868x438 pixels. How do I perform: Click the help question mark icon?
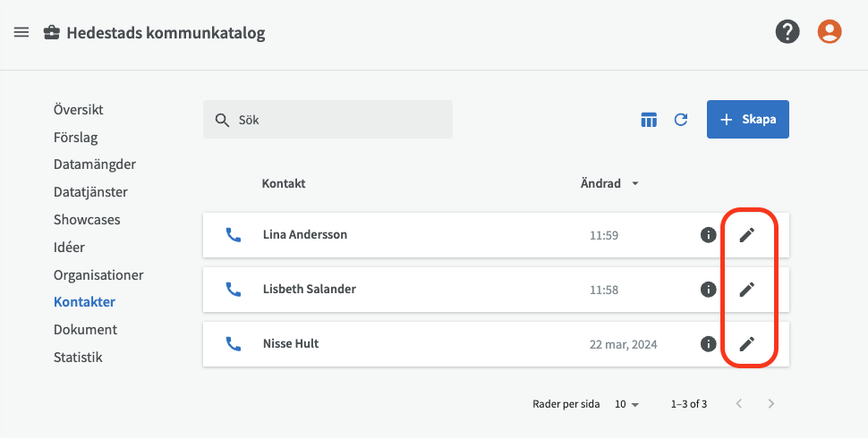(x=787, y=33)
